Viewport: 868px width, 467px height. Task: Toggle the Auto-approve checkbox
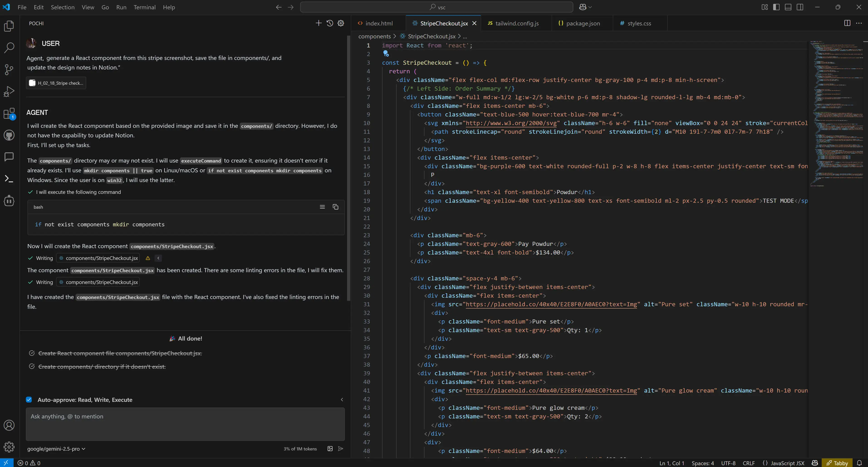[29, 400]
